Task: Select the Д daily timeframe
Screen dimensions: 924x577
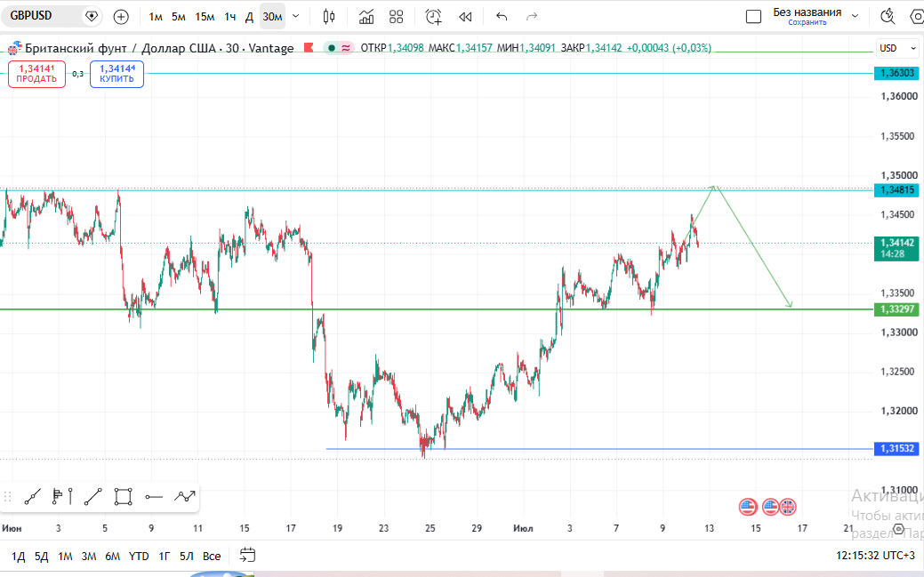Action: pos(249,17)
